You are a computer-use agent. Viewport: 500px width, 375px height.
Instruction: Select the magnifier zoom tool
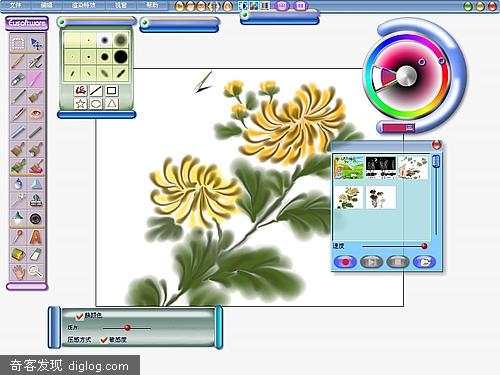(36, 272)
